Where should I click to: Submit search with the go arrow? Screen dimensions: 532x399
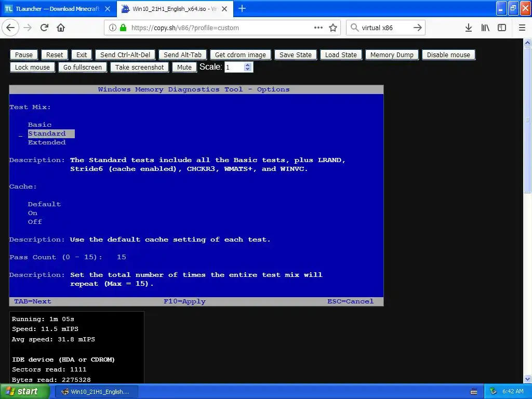[x=418, y=28]
